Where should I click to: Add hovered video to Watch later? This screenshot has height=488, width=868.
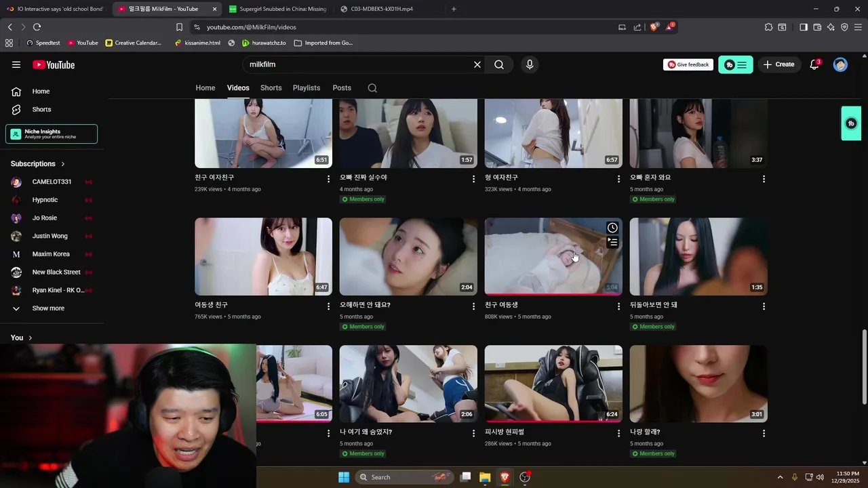tap(612, 228)
